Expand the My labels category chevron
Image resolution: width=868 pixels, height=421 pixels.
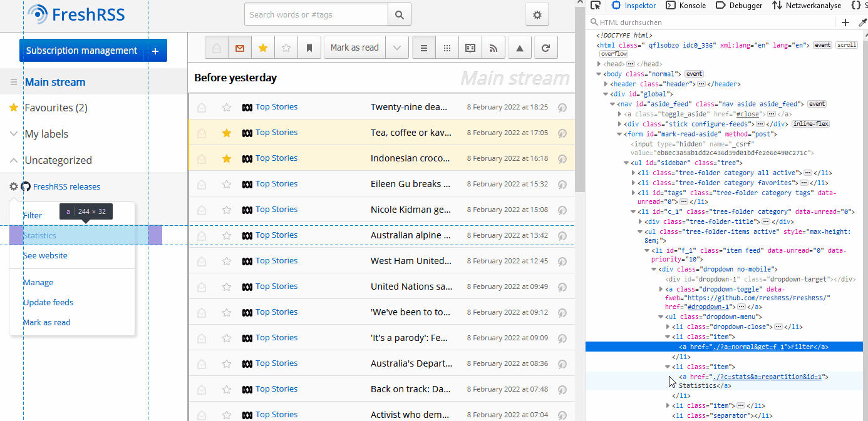13,134
